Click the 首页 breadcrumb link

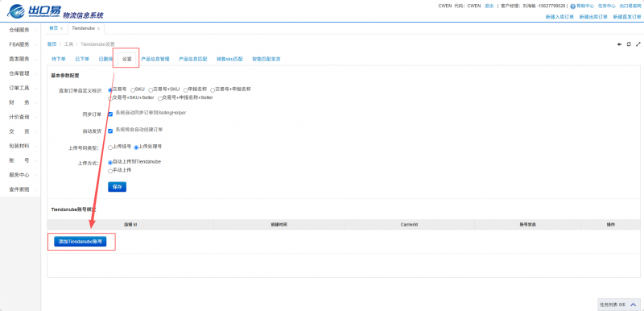tap(52, 44)
